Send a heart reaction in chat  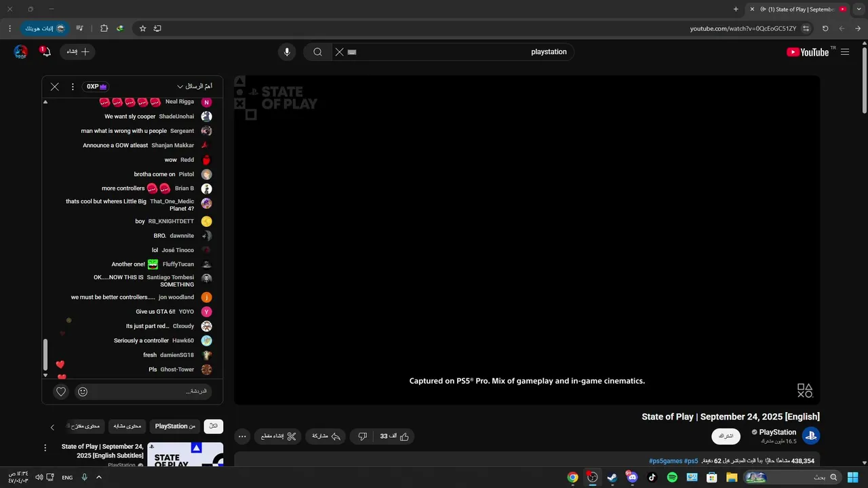61,392
